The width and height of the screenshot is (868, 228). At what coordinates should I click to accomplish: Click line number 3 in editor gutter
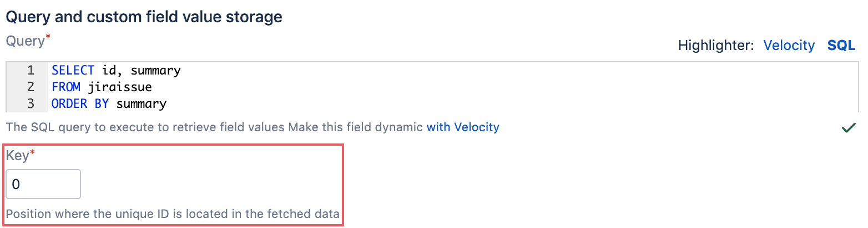click(31, 104)
